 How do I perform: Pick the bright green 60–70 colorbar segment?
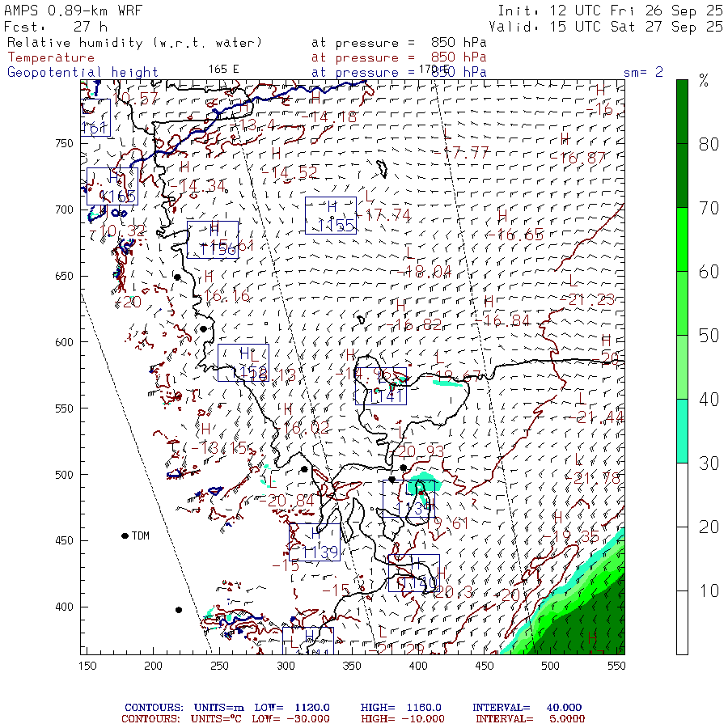pyautogui.click(x=682, y=239)
